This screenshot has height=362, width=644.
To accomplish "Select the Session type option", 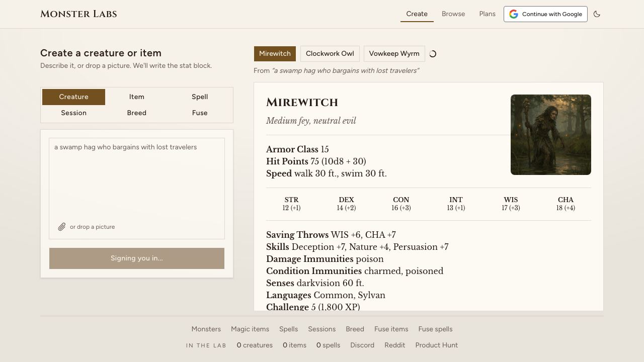I will click(x=73, y=113).
